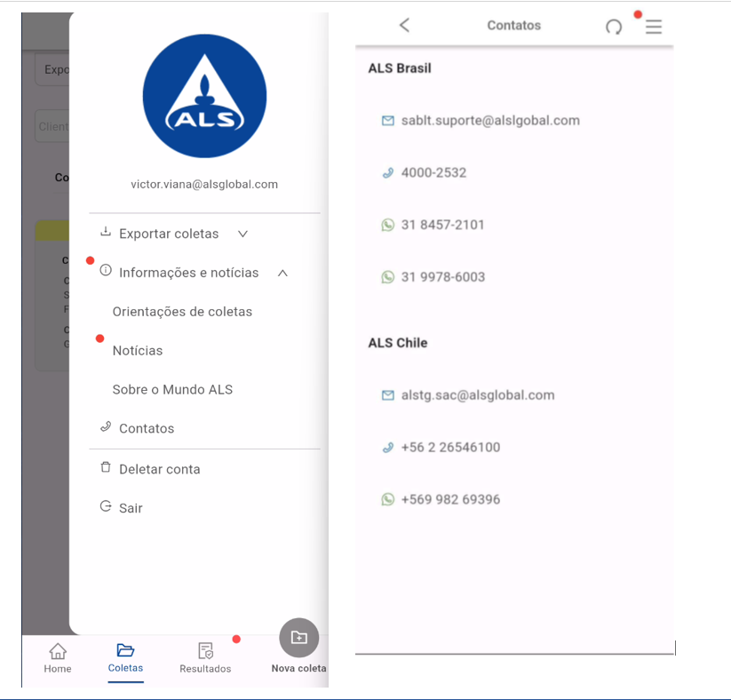Click the WhatsApp icon for 31 8457-2101
This screenshot has height=700, width=731.
(x=387, y=225)
